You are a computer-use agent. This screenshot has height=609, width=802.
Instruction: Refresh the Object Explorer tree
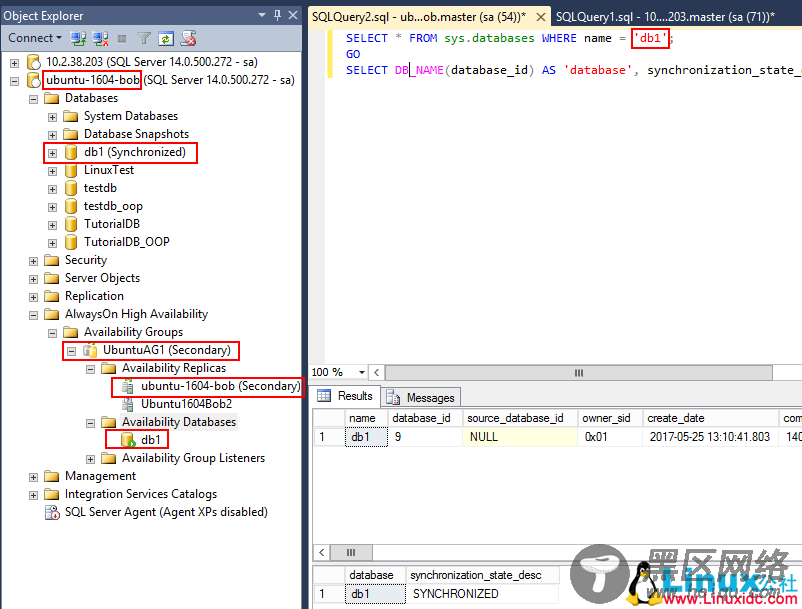click(x=166, y=37)
